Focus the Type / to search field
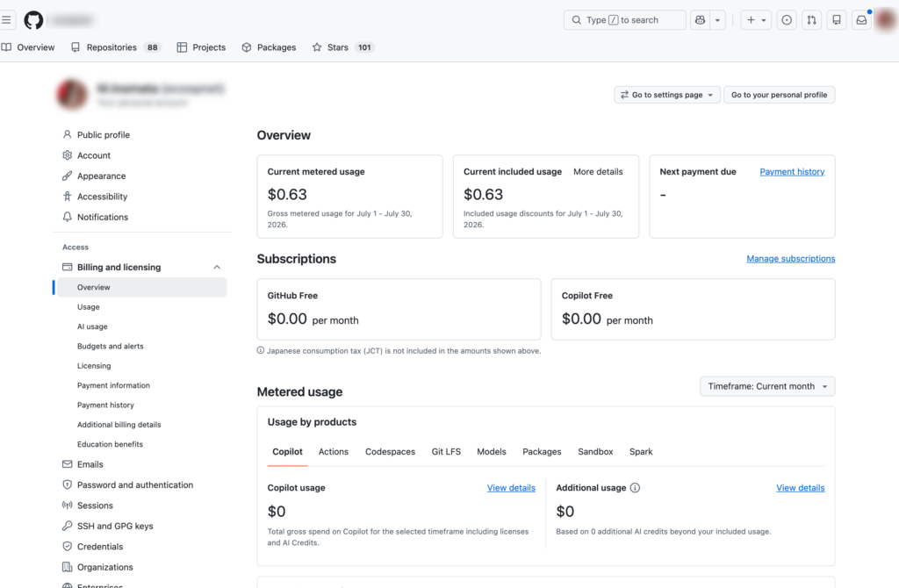The width and height of the screenshot is (899, 588). tap(624, 20)
